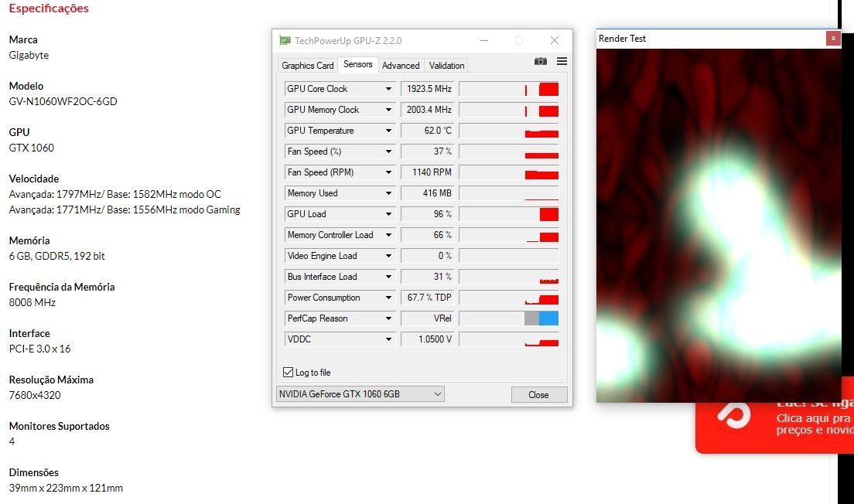Open the Validation tab
The width and height of the screenshot is (854, 504).
point(446,65)
